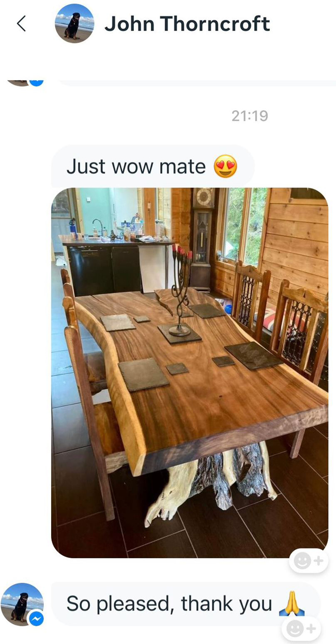Select the 'So pleased, thank you' message

[x=186, y=604]
